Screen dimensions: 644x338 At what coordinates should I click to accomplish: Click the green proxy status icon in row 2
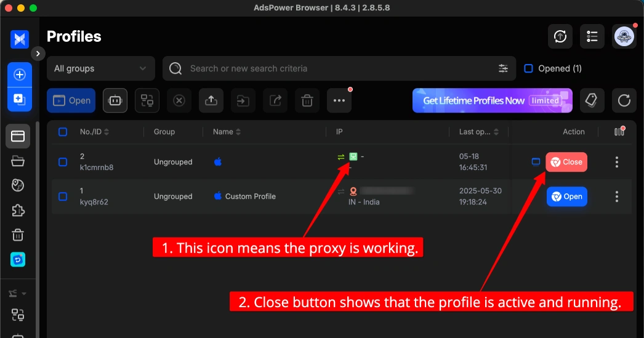353,156
